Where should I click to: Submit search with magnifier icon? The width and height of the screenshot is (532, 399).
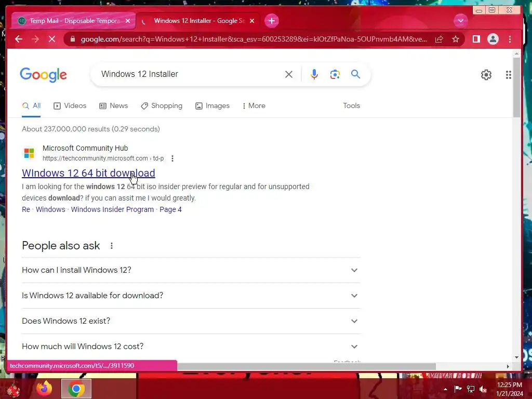(355, 74)
